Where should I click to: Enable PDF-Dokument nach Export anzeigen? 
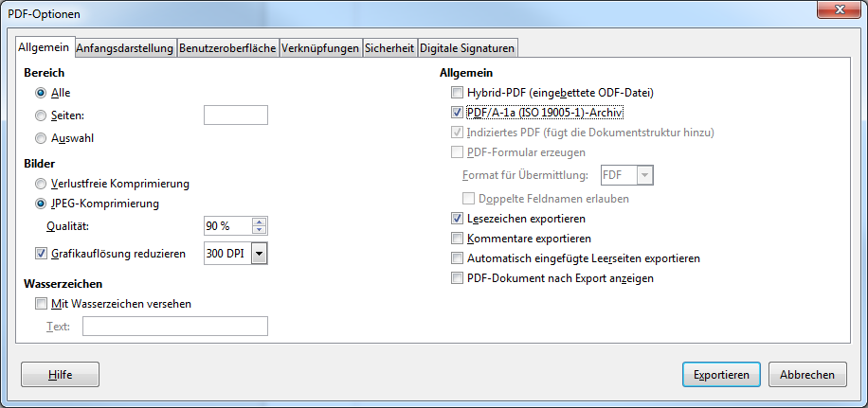coord(458,278)
